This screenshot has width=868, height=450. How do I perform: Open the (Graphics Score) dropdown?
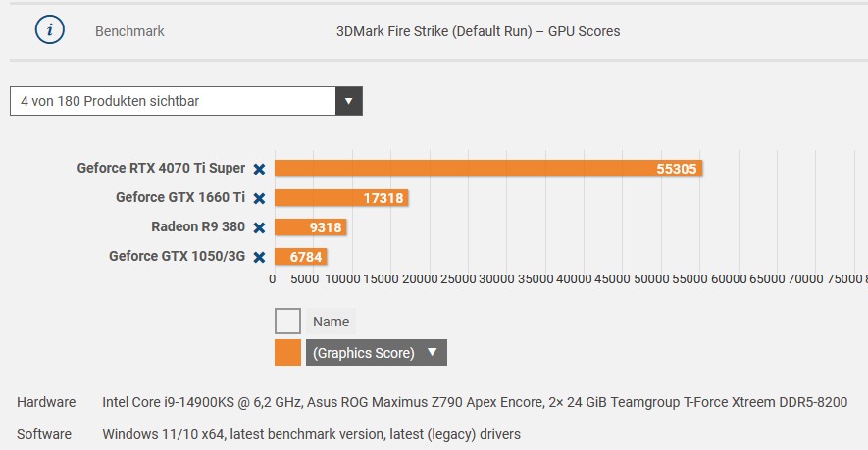pyautogui.click(x=377, y=353)
